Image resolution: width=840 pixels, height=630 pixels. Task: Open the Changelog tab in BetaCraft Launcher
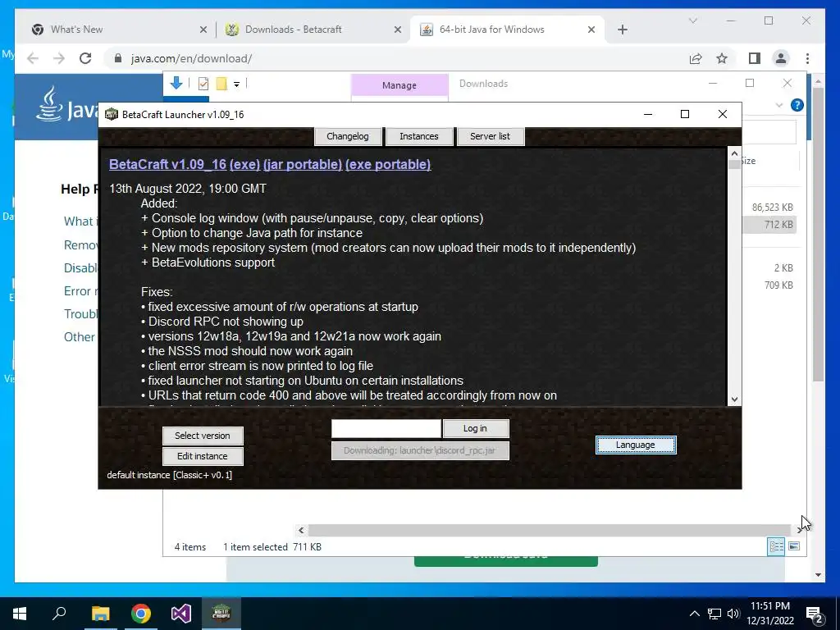pos(348,136)
